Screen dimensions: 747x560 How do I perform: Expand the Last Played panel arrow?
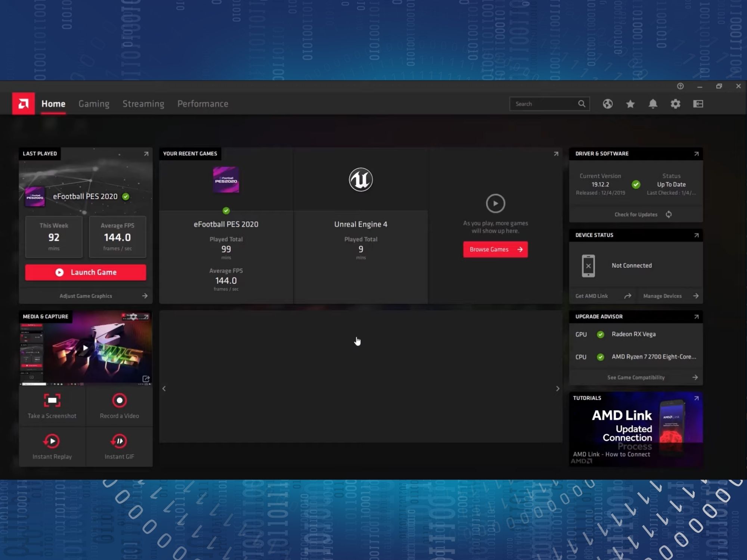146,154
